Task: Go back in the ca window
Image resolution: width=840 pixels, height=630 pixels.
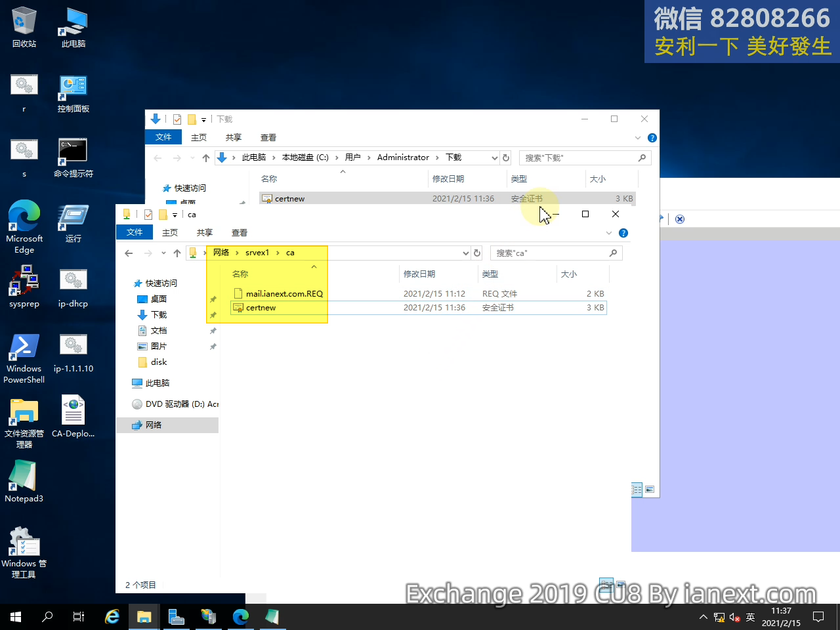Action: tap(129, 253)
